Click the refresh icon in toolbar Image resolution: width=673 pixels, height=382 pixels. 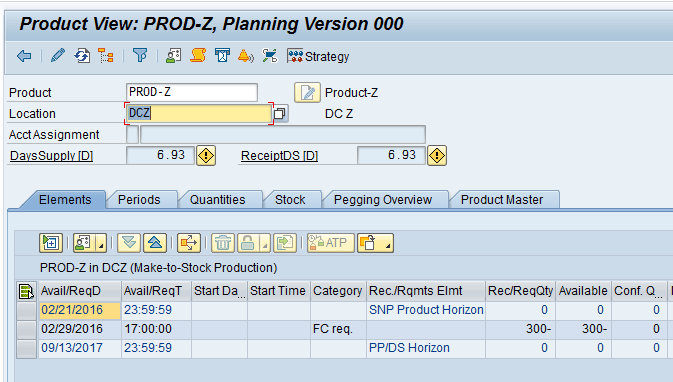[x=82, y=56]
